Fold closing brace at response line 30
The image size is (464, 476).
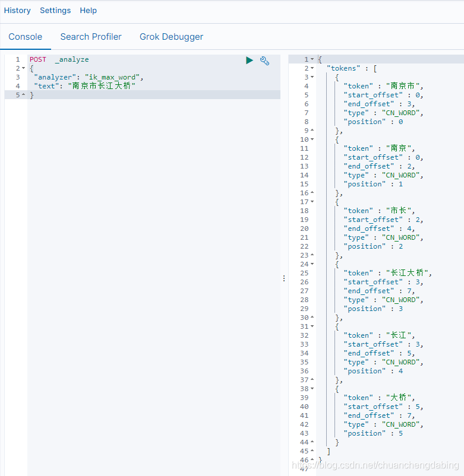[312, 317]
